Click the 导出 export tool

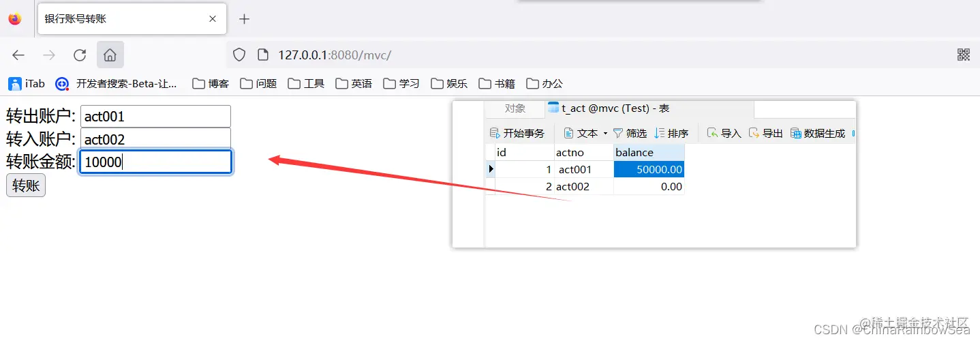pos(765,133)
